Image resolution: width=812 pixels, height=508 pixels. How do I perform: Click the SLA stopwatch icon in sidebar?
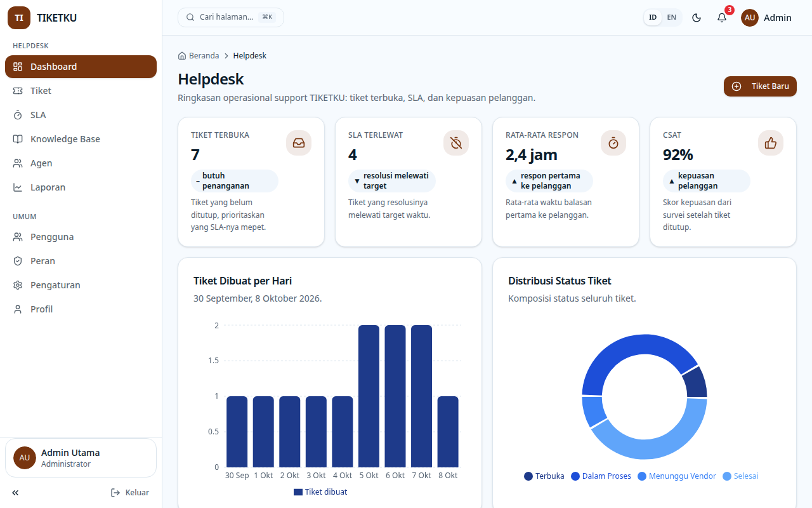point(18,115)
